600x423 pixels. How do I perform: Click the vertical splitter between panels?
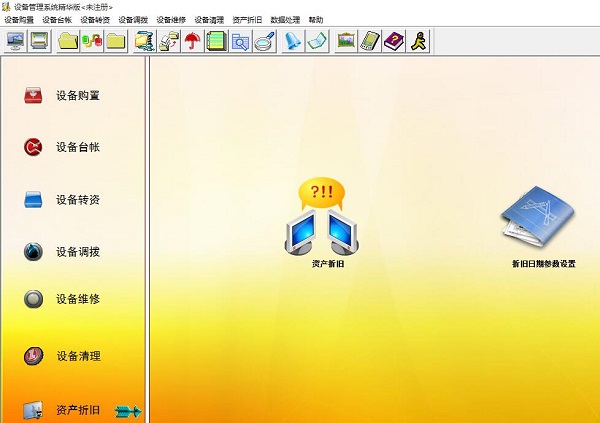point(147,240)
